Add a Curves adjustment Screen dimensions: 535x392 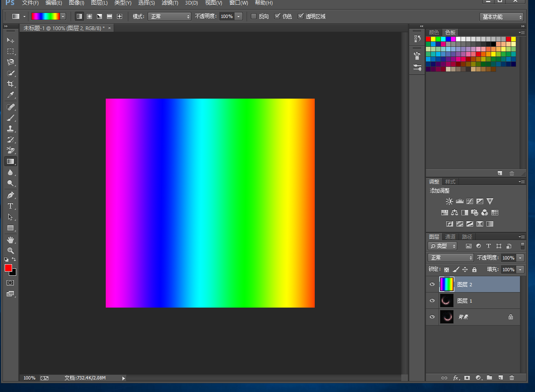(469, 201)
